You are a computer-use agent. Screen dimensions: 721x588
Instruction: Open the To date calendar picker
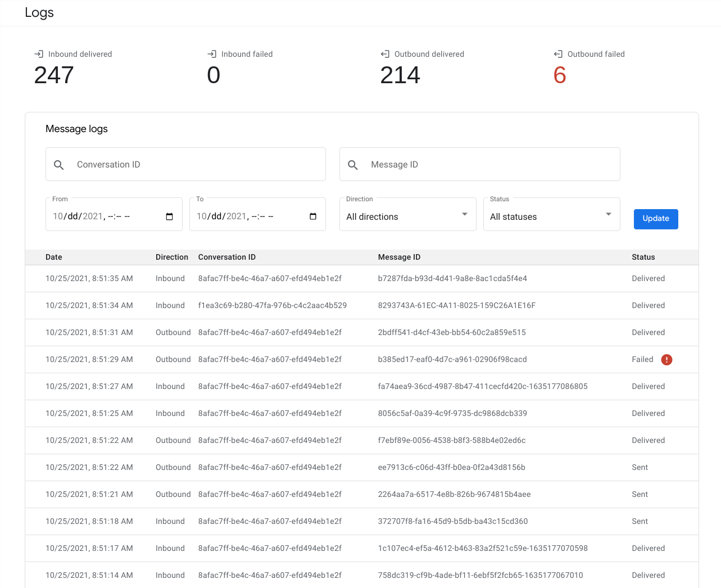click(312, 216)
